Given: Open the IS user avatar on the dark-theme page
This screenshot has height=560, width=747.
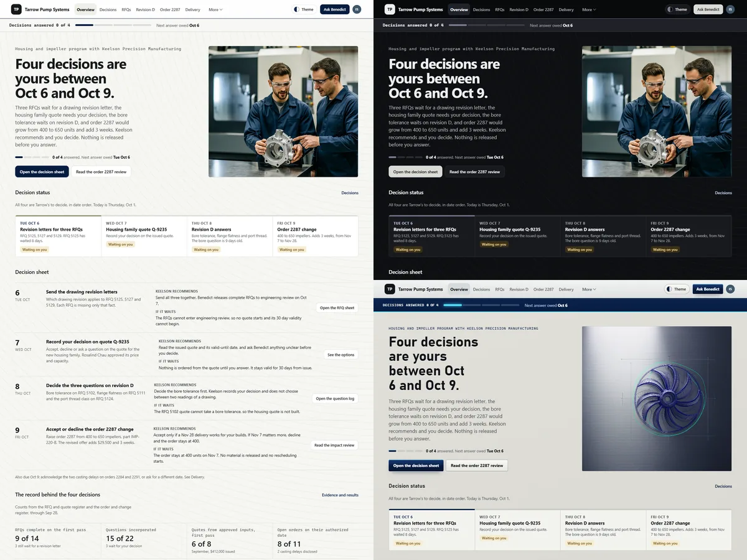Looking at the screenshot, I should [x=730, y=9].
